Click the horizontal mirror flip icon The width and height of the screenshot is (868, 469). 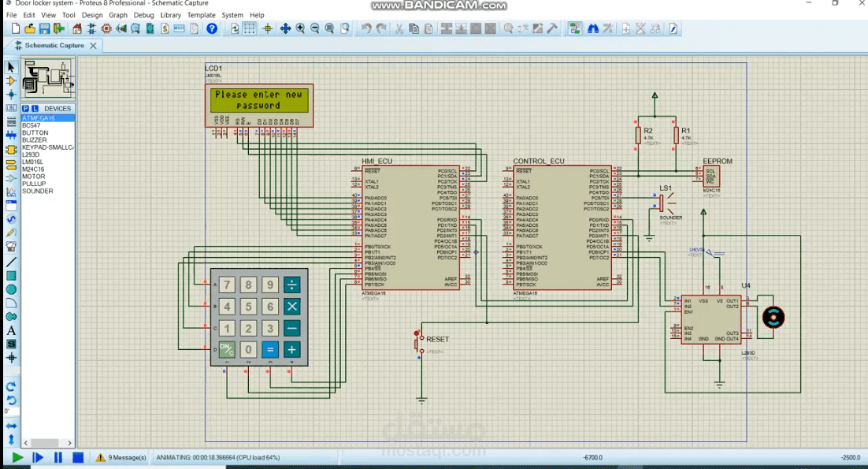tap(11, 426)
